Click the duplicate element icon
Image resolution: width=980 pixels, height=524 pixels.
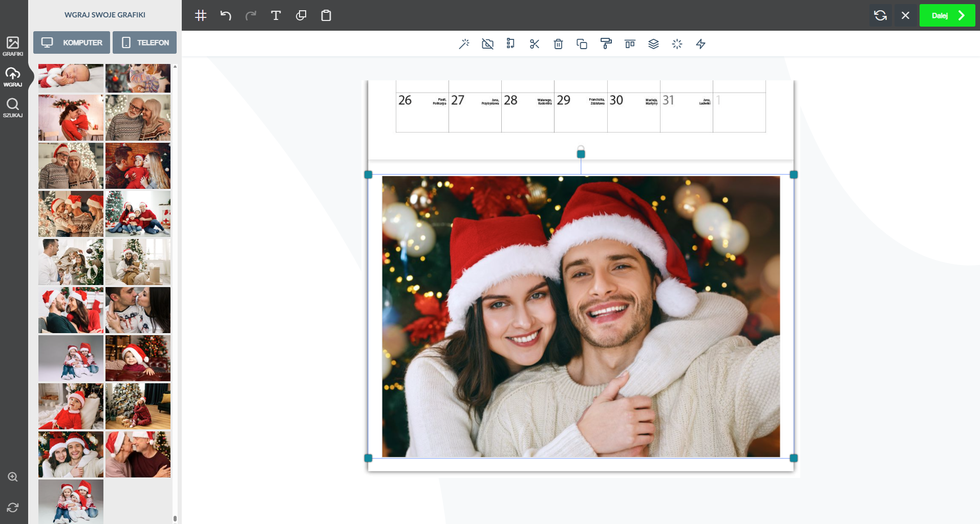point(582,44)
